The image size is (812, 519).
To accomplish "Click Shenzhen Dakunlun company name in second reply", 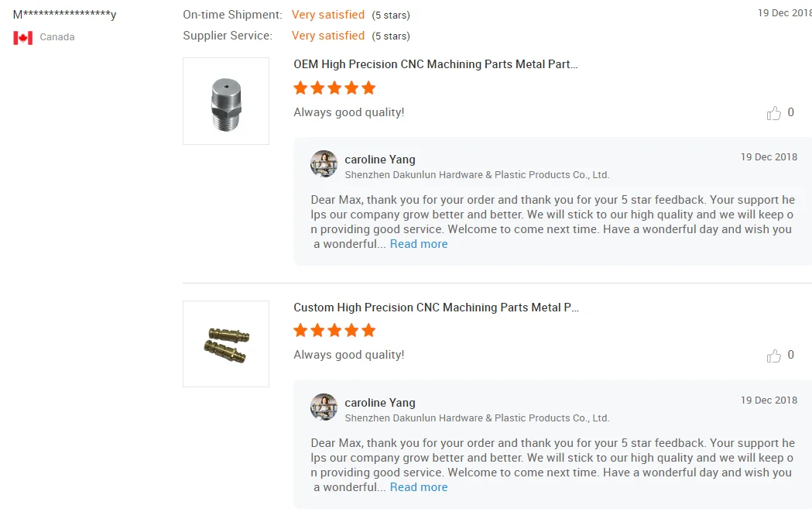I will [477, 418].
